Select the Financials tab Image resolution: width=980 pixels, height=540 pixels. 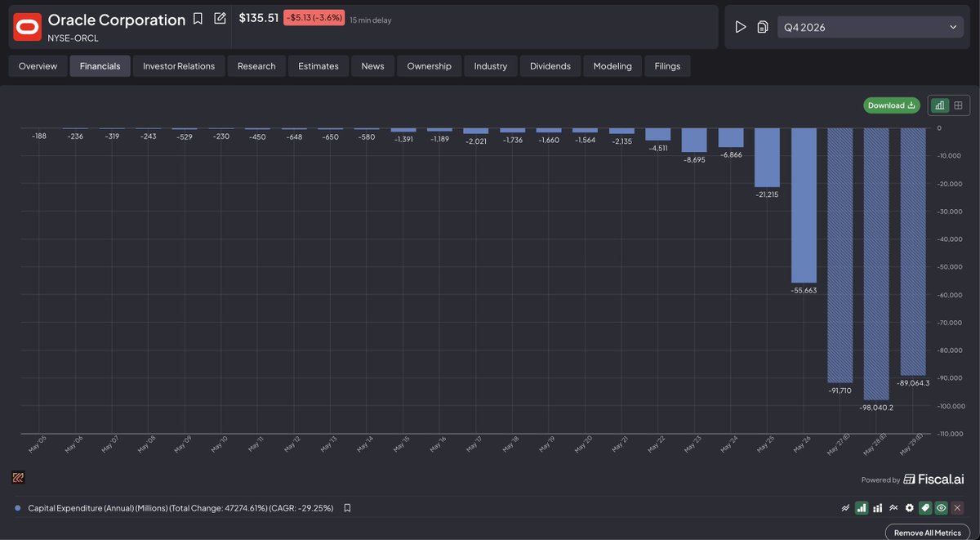point(100,66)
